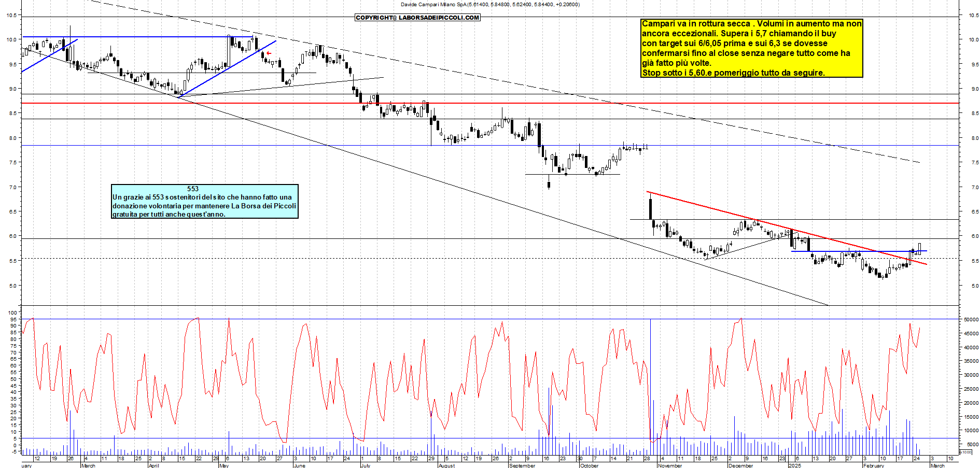
Task: Click the '-5' oscillator scale label
Action: pyautogui.click(x=15, y=451)
